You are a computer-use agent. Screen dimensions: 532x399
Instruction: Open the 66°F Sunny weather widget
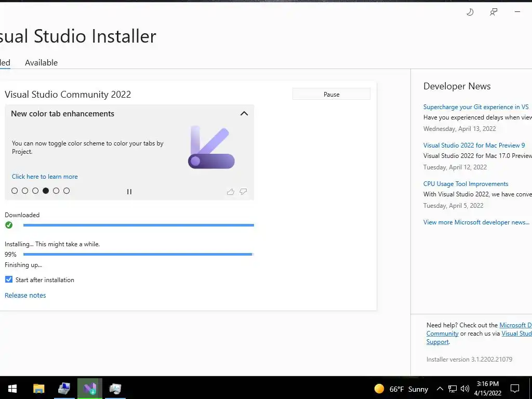coord(401,389)
